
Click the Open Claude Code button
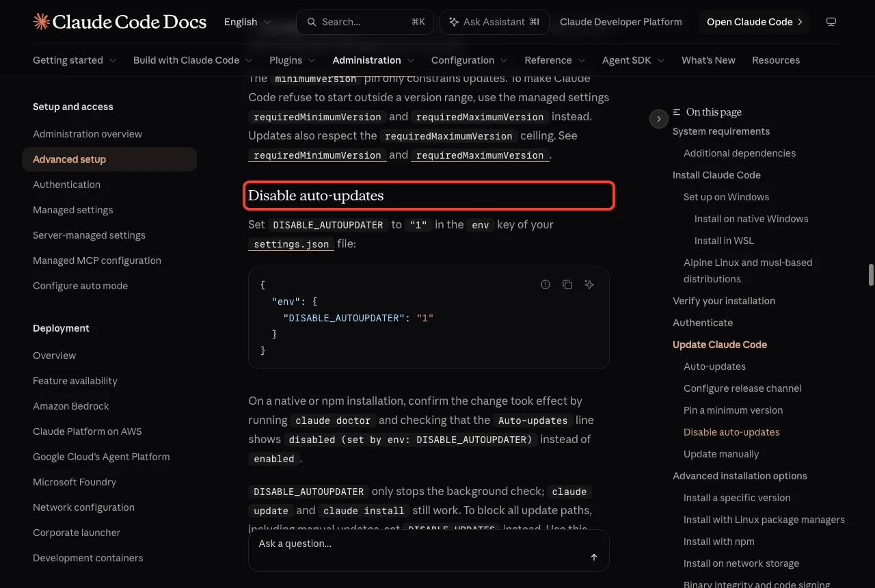pos(754,22)
